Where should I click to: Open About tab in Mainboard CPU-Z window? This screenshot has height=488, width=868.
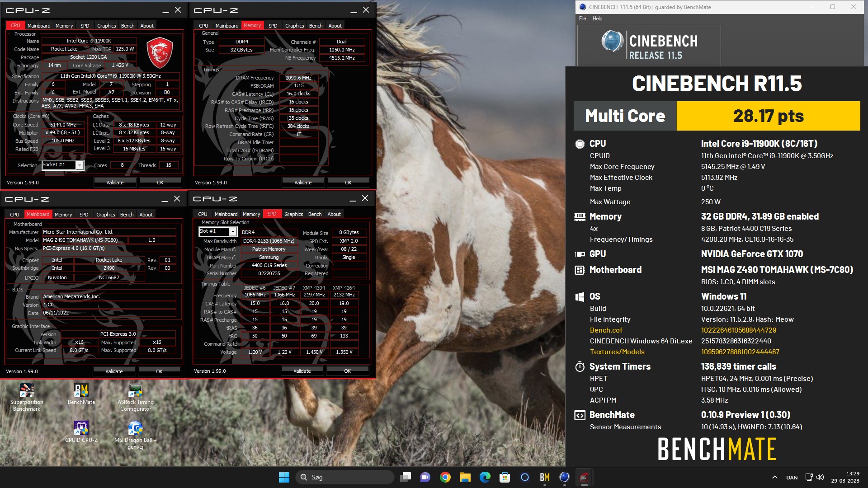pos(146,215)
